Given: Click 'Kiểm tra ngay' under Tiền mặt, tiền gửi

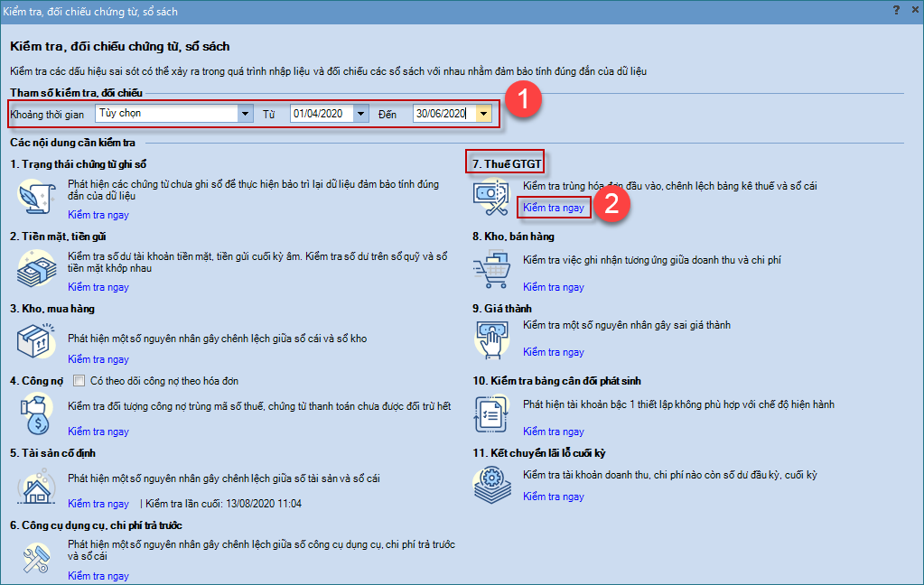Looking at the screenshot, I should 98,287.
